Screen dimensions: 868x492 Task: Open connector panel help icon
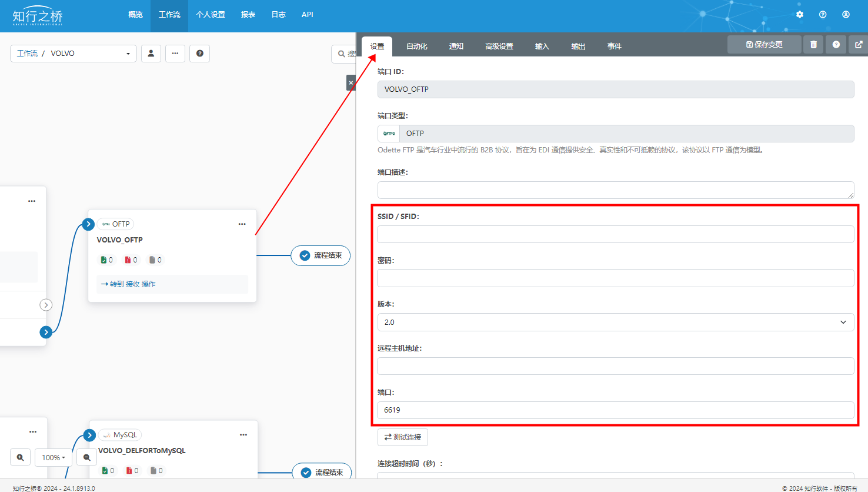coord(836,45)
